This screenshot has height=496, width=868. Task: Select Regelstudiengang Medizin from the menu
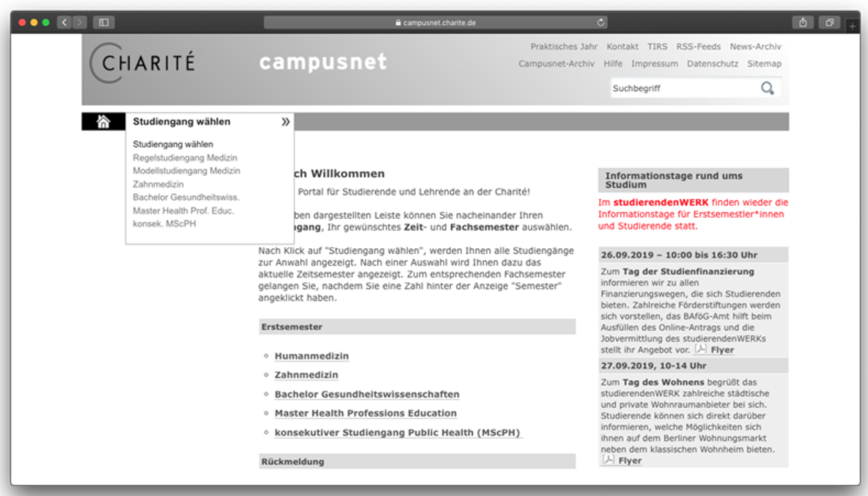[x=185, y=158]
